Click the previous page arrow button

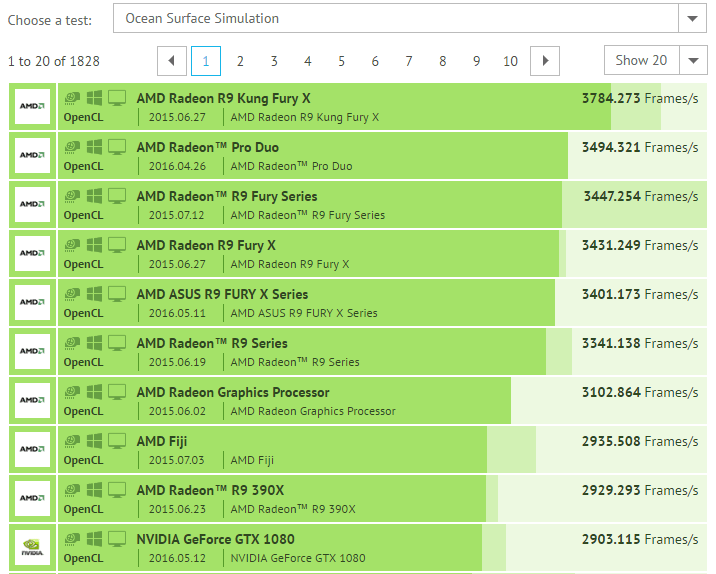(x=171, y=61)
